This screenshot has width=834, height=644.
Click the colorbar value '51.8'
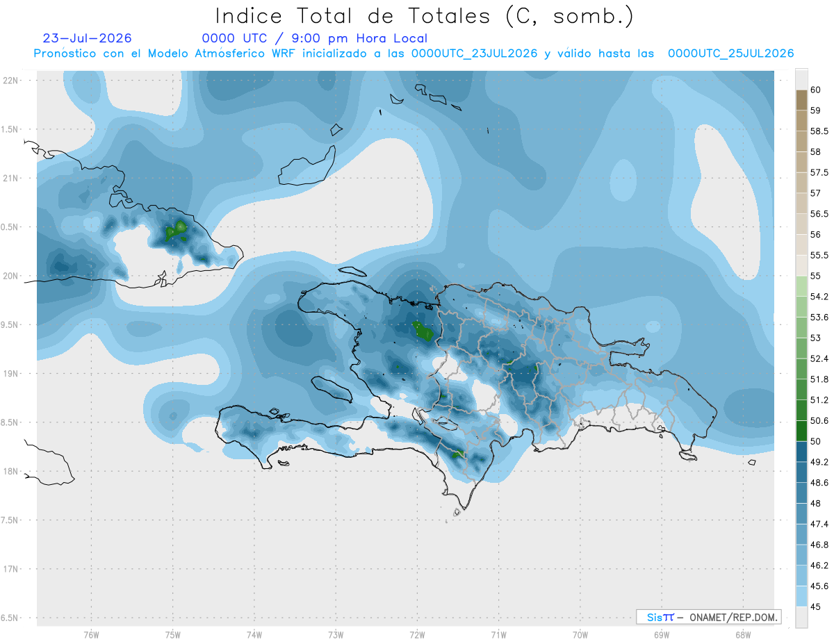819,379
